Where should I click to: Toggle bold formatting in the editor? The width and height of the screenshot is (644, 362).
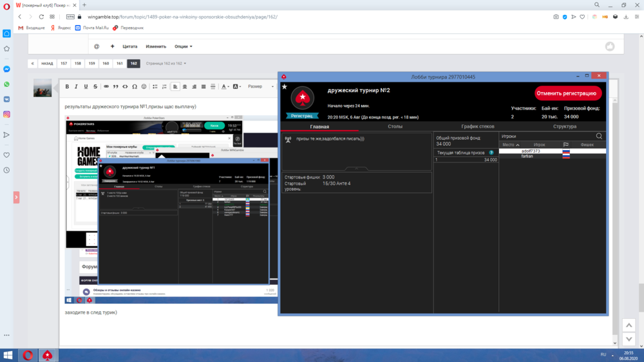(x=67, y=86)
